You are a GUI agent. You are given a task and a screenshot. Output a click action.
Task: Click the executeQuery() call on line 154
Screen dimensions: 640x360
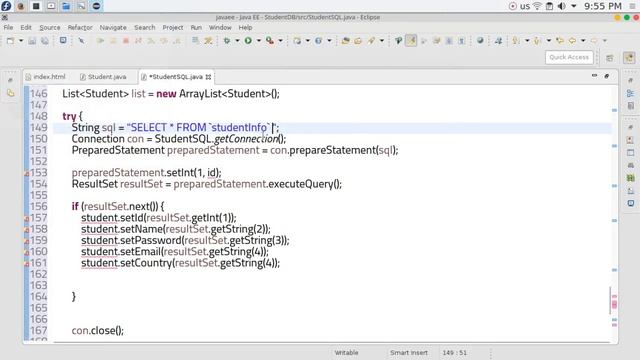coord(304,184)
